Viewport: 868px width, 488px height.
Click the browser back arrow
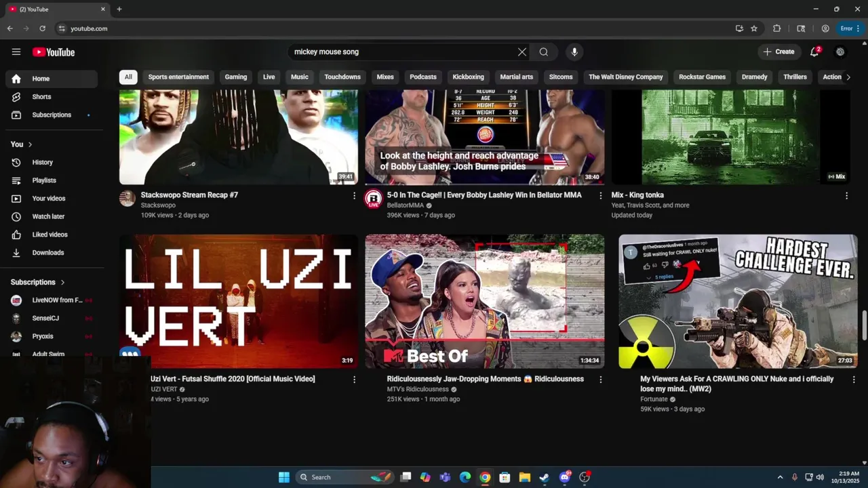pos(9,28)
